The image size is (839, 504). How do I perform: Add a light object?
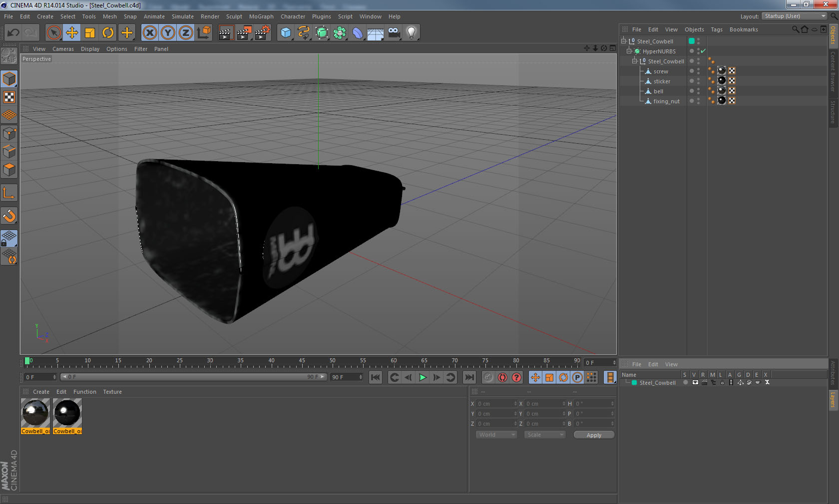pyautogui.click(x=412, y=33)
